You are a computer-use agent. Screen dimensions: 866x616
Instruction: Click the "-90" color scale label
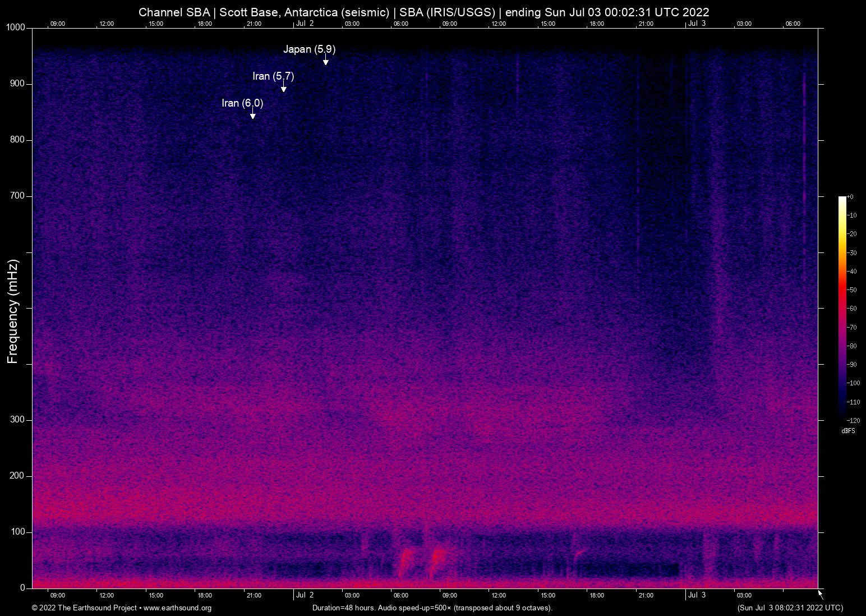pyautogui.click(x=852, y=365)
